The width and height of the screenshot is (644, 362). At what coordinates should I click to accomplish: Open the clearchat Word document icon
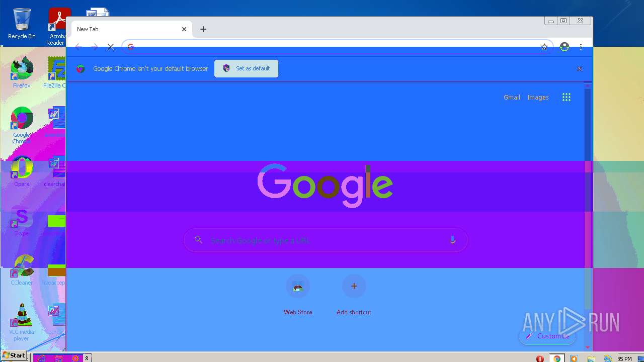pos(55,171)
